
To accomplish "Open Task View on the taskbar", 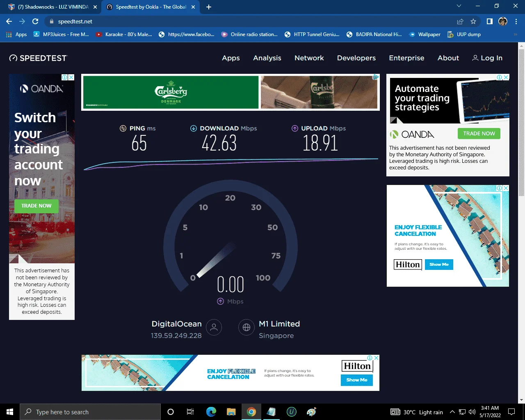I will point(190,412).
